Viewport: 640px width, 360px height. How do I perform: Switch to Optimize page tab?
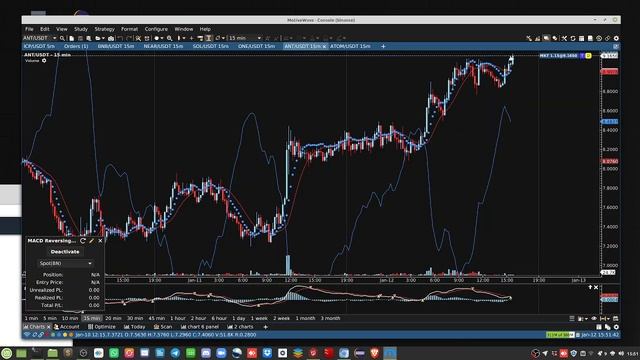pos(102,327)
